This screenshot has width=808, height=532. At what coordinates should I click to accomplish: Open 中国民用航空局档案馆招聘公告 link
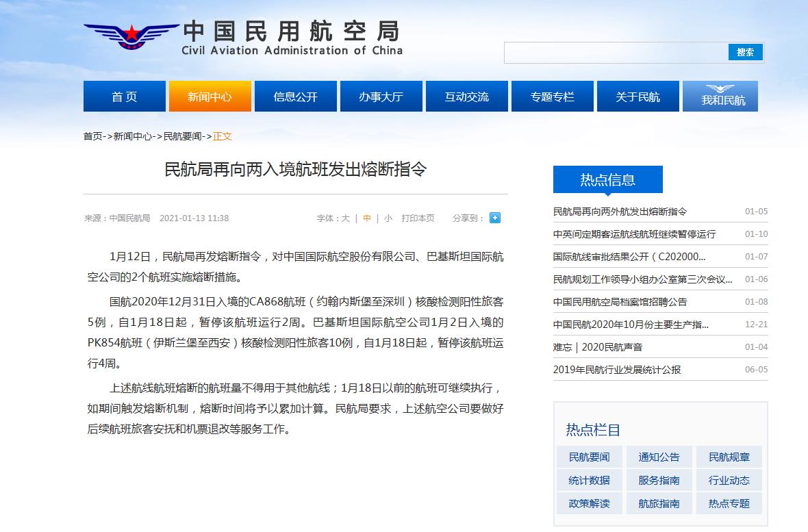click(x=620, y=302)
